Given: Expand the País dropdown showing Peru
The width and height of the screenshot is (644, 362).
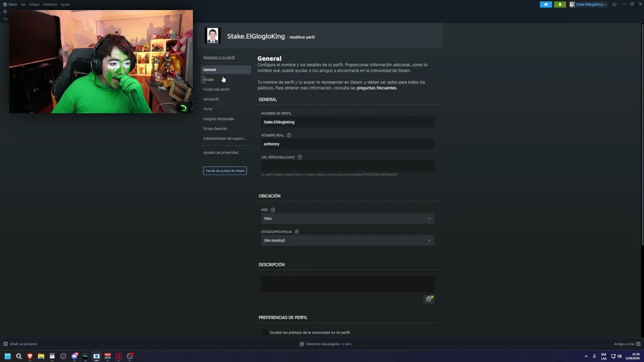Looking at the screenshot, I should tap(348, 219).
